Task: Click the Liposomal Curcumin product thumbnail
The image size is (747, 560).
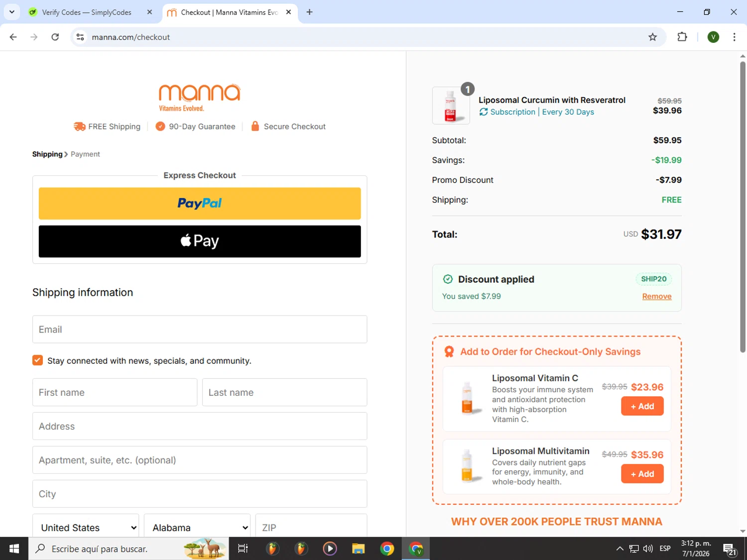Action: 451,106
